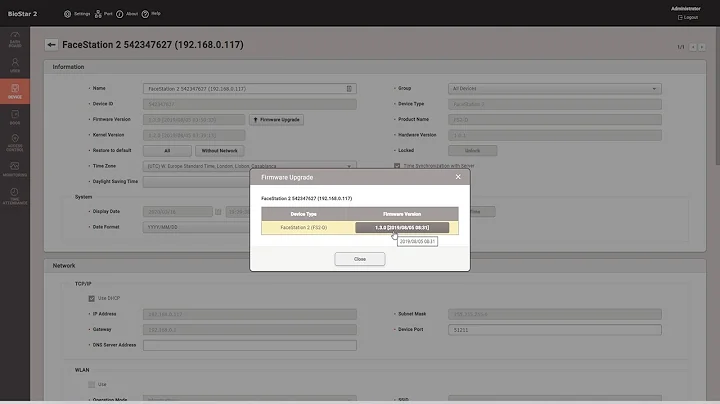720x404 pixels.
Task: Click the DNS Server Address field
Action: pyautogui.click(x=250, y=345)
